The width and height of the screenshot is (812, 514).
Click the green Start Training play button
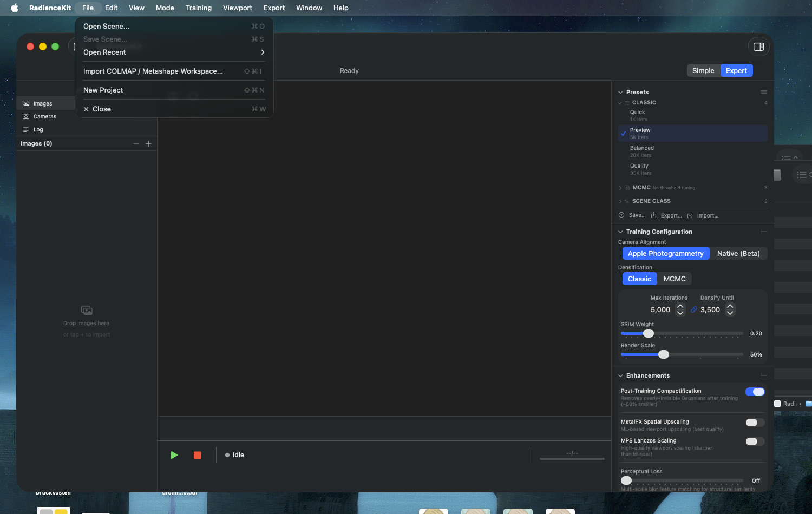click(174, 455)
